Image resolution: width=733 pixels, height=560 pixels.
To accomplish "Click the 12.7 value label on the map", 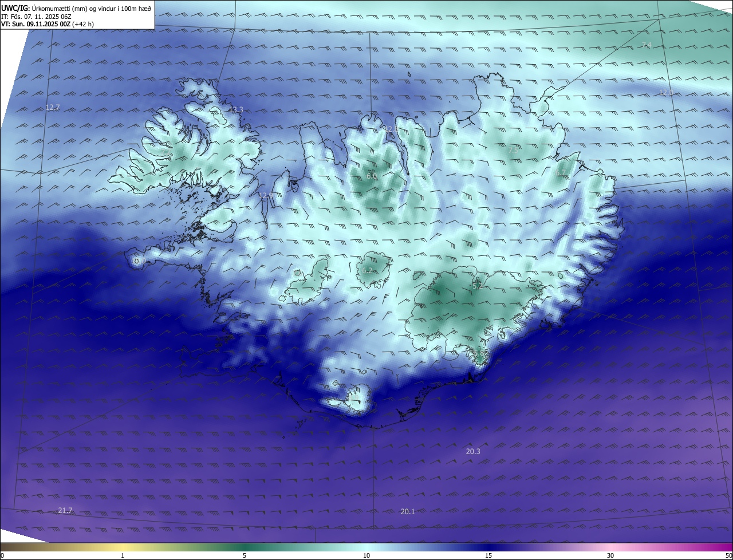I will click(x=53, y=107).
